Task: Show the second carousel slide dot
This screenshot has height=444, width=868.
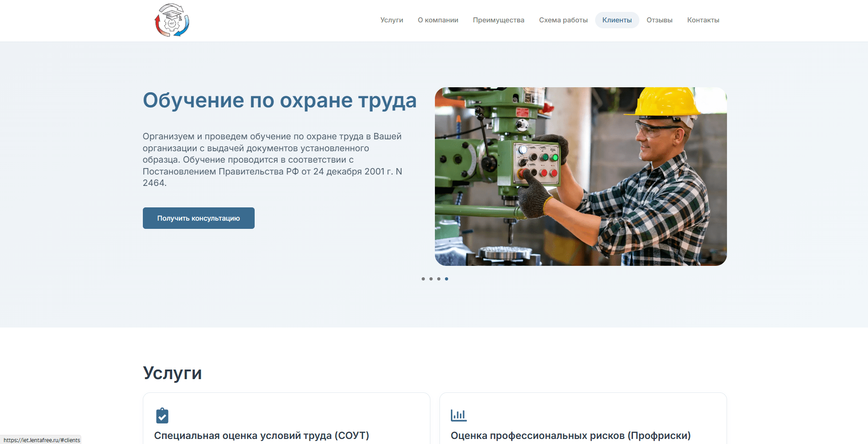Action: pos(431,279)
